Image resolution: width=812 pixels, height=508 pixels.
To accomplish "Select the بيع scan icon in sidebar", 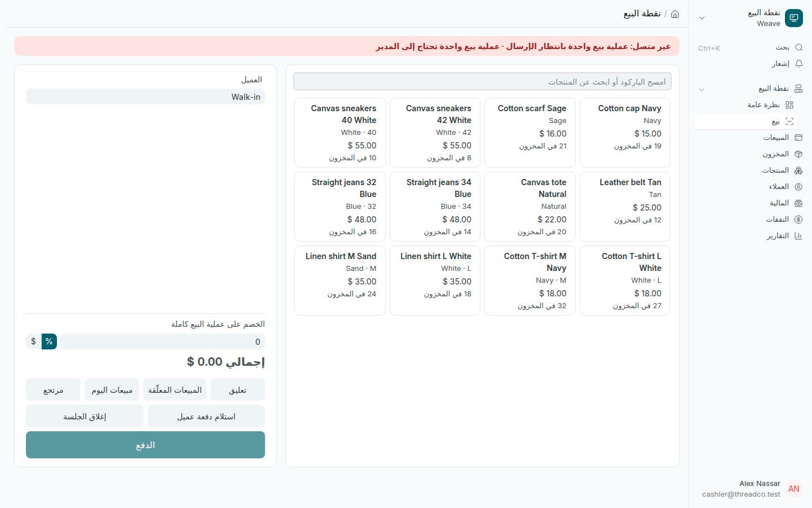I will (x=789, y=121).
